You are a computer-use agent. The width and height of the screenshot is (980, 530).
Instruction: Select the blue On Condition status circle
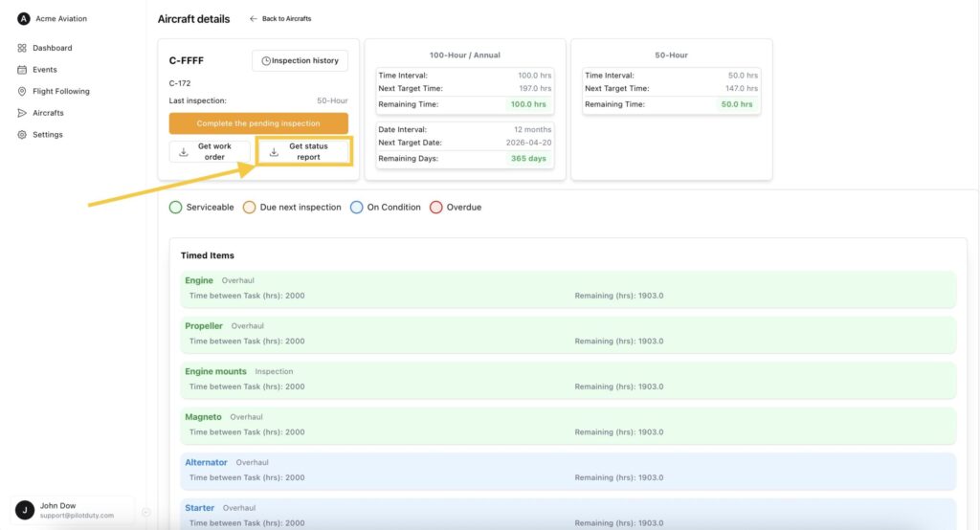tap(356, 208)
